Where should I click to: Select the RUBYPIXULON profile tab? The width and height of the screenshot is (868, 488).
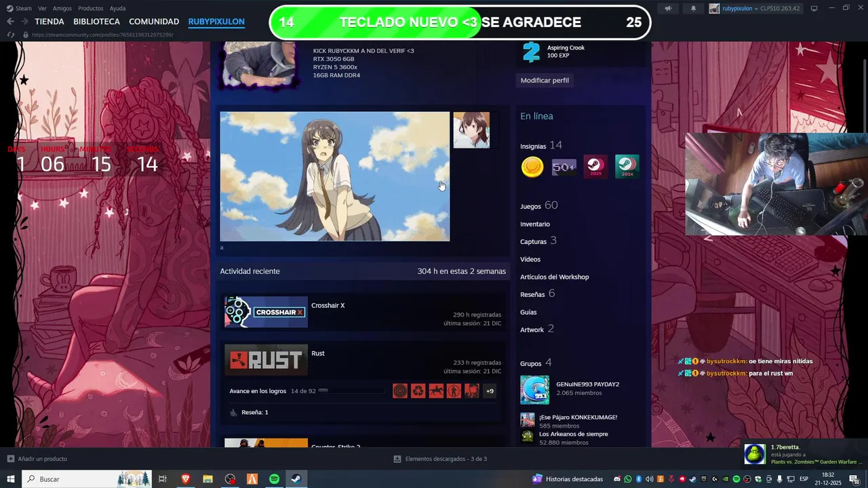pyautogui.click(x=216, y=22)
